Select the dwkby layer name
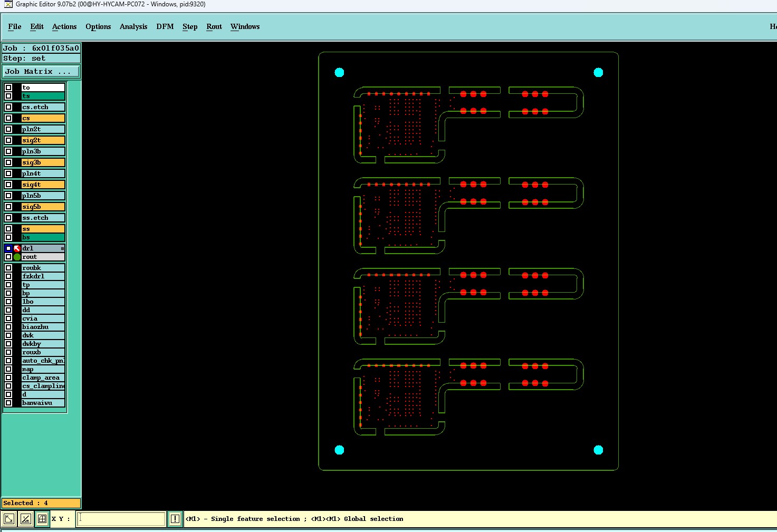777x532 pixels. tap(43, 344)
